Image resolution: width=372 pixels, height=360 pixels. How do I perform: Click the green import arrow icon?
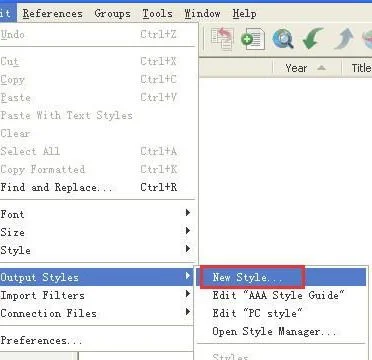pyautogui.click(x=313, y=39)
